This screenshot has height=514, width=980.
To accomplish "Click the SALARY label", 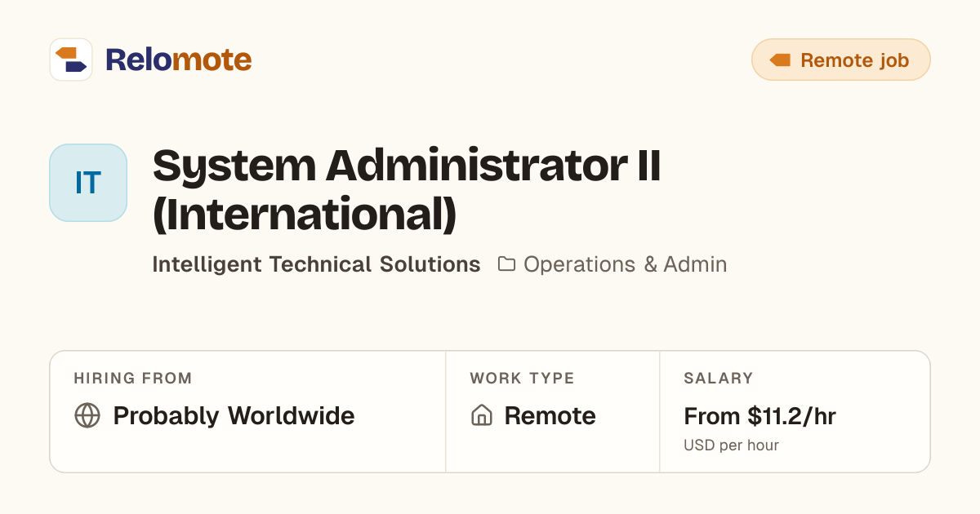I will pos(719,379).
